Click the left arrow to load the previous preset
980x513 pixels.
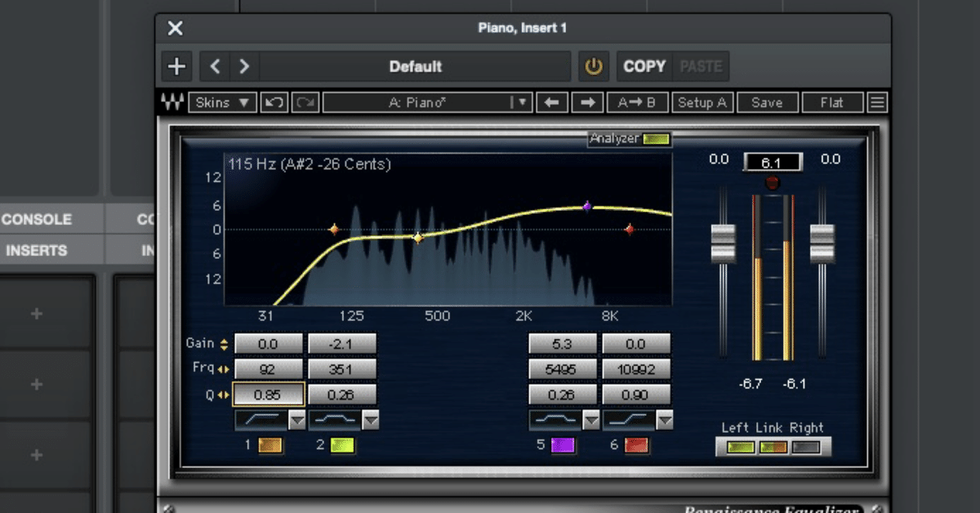(x=551, y=101)
